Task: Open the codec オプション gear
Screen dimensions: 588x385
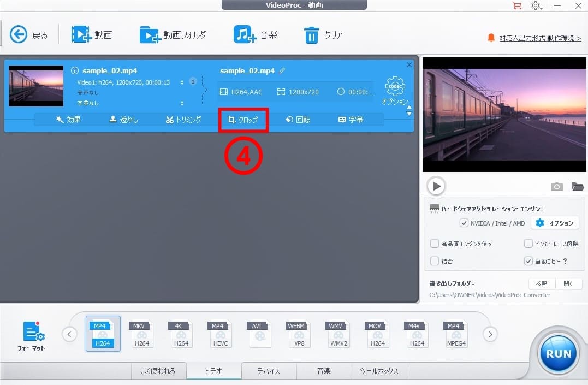Action: 395,91
